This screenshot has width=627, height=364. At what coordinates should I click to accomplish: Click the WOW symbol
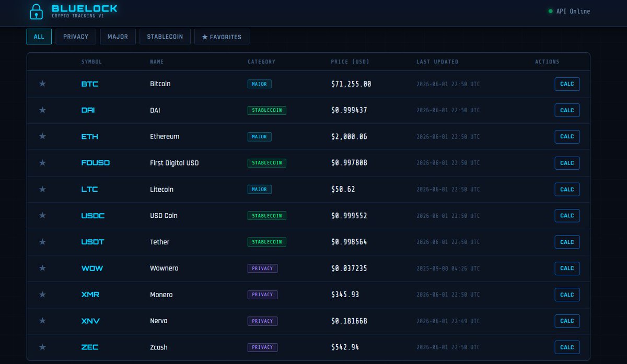92,268
